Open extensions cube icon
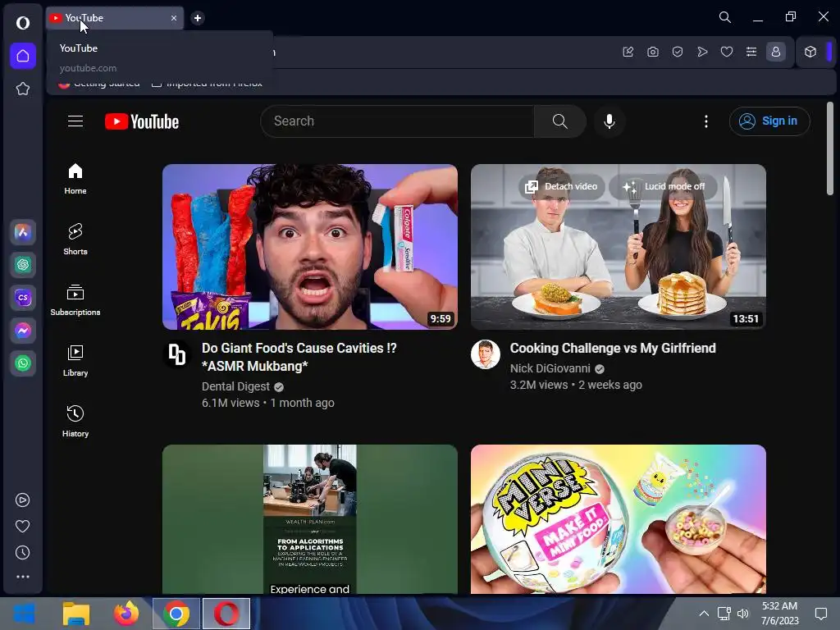 810,52
